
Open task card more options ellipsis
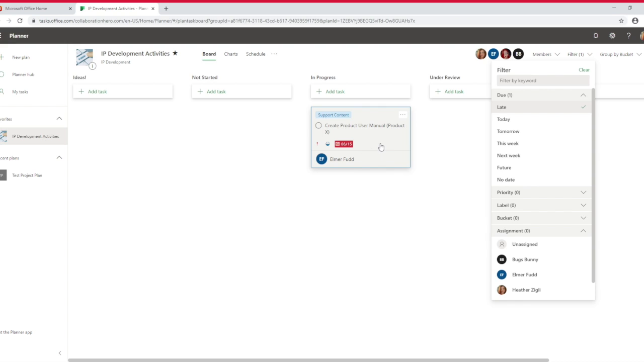pyautogui.click(x=403, y=115)
